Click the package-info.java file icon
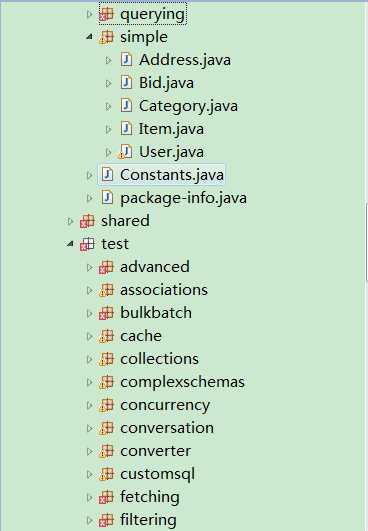This screenshot has width=368, height=531. (107, 198)
